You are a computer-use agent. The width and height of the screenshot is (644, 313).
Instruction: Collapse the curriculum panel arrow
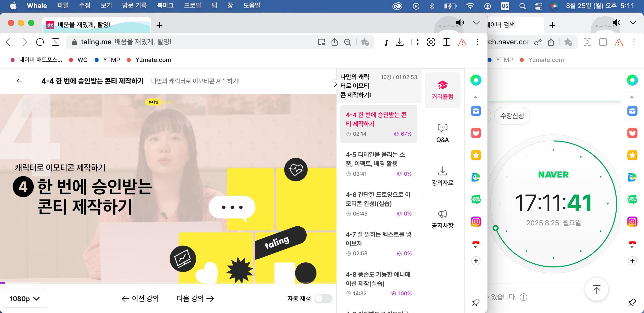click(335, 84)
